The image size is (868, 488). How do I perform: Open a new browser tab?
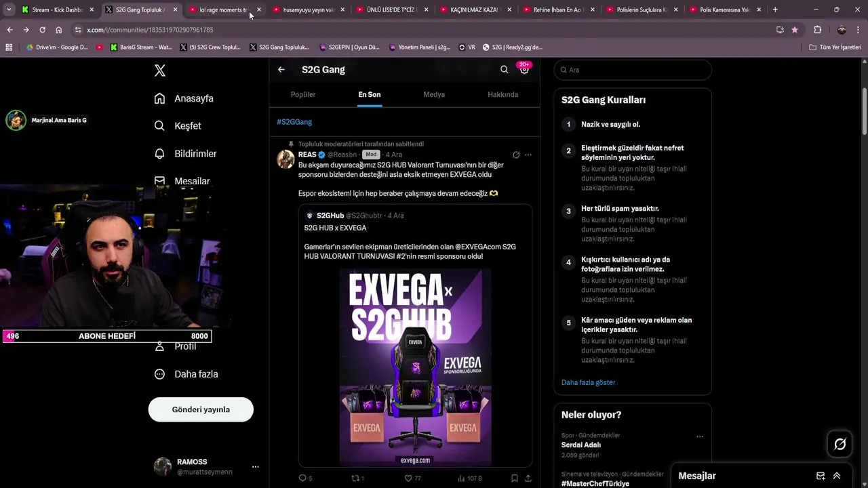[x=775, y=9]
